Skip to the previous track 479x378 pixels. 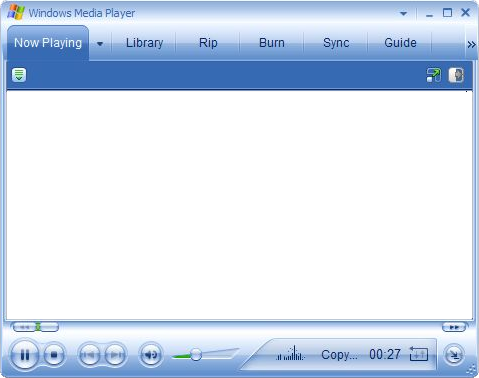(88, 355)
